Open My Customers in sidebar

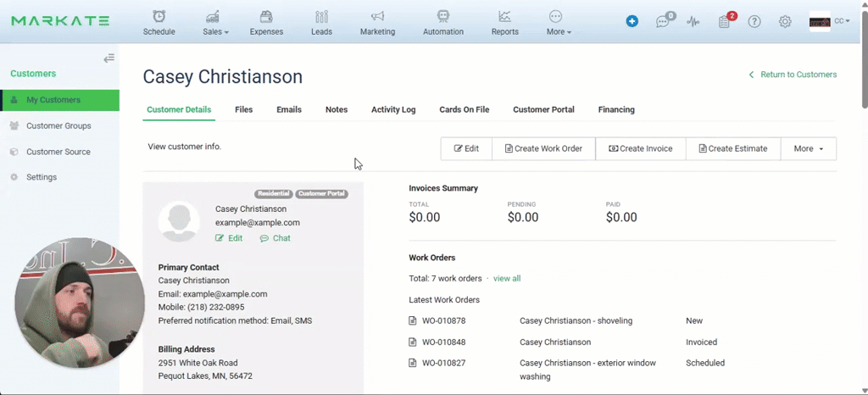tap(60, 100)
